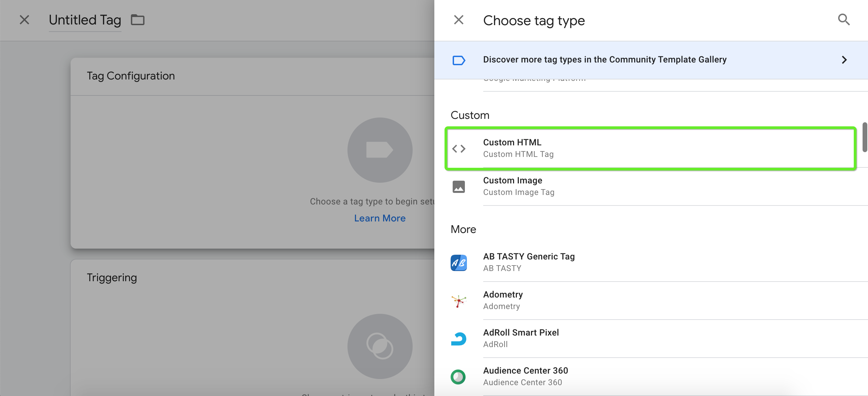Click the Custom HTML code brackets icon

[459, 148]
